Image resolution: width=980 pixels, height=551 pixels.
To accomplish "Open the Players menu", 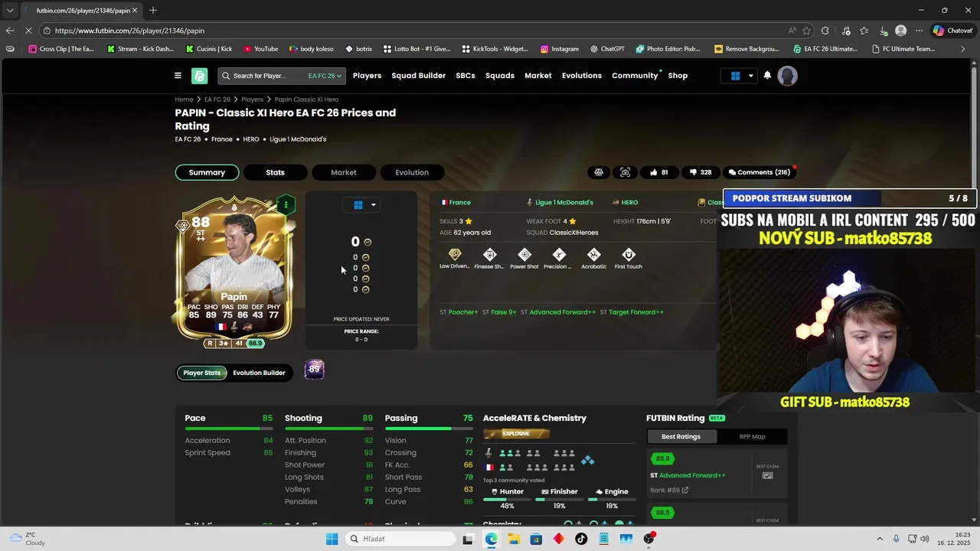I will click(367, 76).
